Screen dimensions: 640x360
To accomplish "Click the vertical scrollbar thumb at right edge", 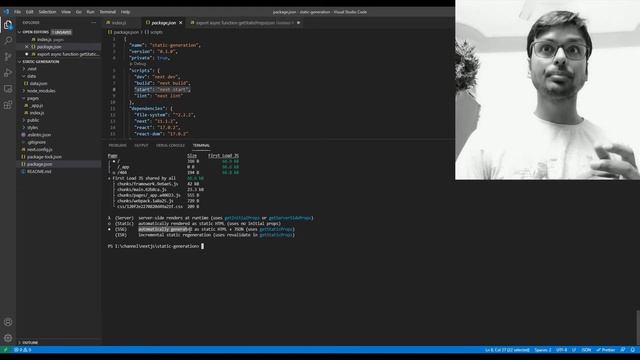I will [638, 327].
